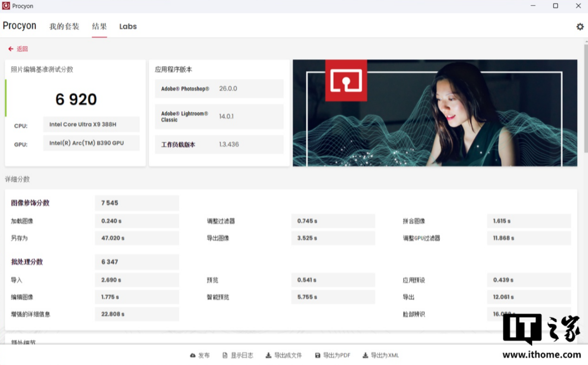Click the 图像修饰分数 value 7 545
Screen dimensions: 588x365
(x=137, y=203)
